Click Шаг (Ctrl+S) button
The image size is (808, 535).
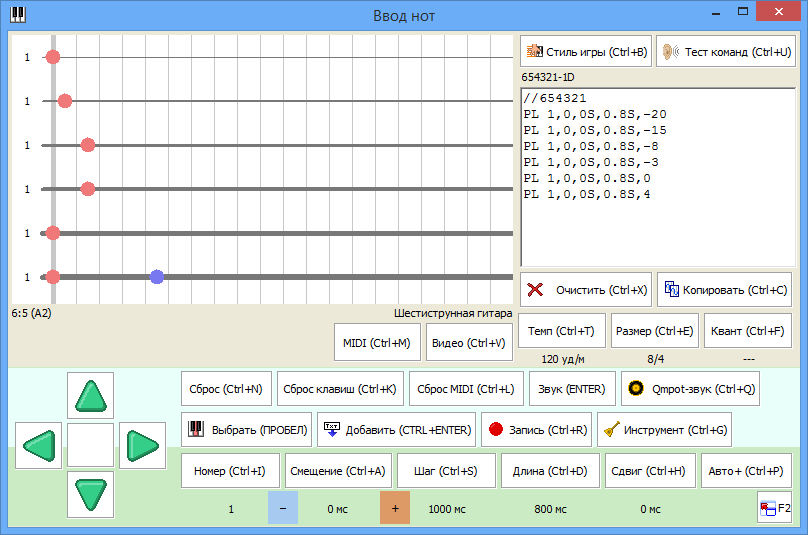click(446, 471)
